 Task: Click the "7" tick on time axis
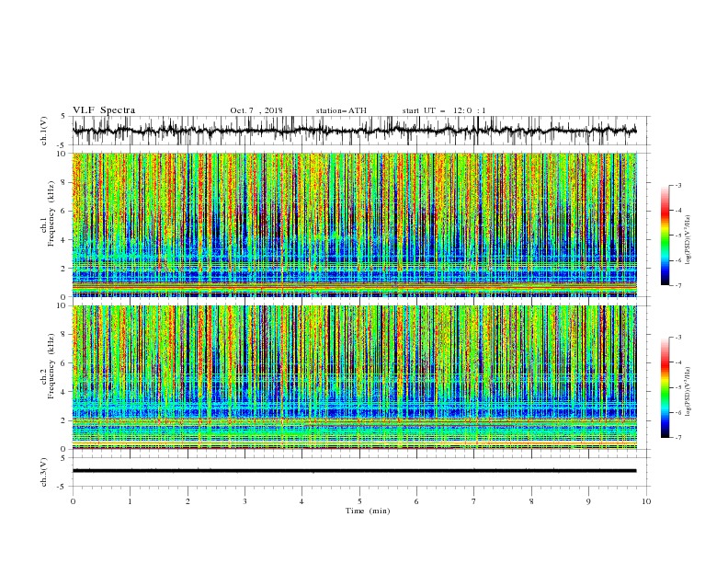click(474, 501)
